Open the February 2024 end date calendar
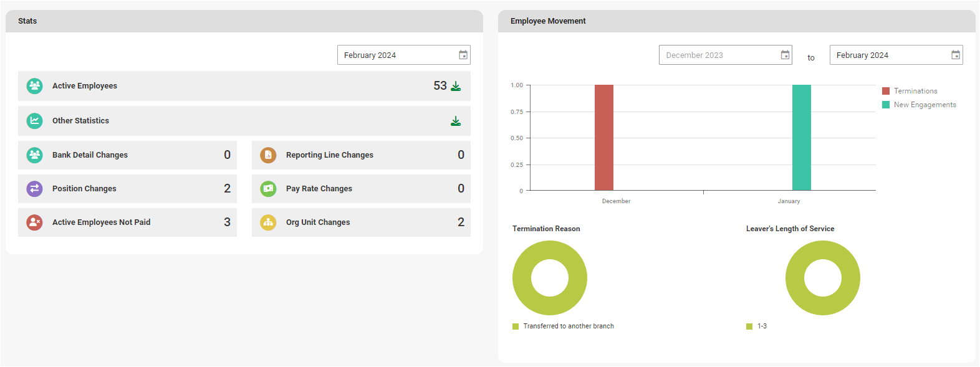 [x=955, y=55]
